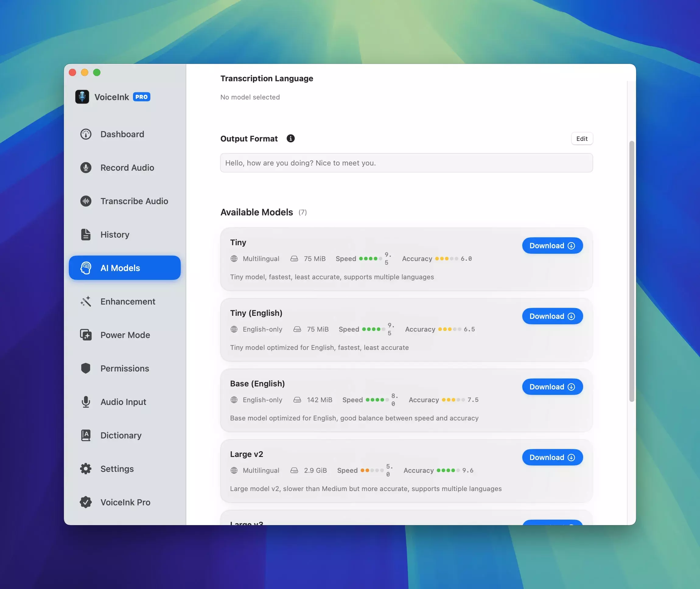Click the Record Audio microphone icon
The image size is (700, 589).
pos(86,168)
